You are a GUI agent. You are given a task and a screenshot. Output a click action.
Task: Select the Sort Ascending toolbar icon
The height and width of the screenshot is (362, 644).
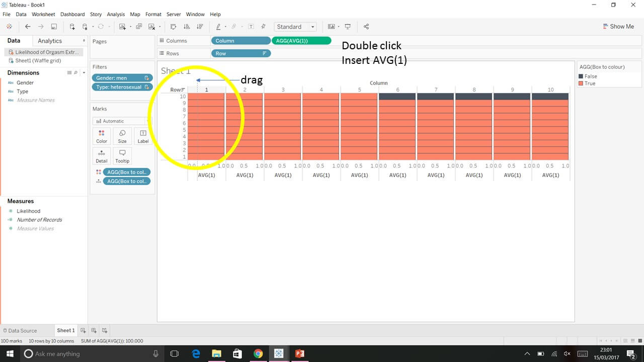click(x=186, y=27)
